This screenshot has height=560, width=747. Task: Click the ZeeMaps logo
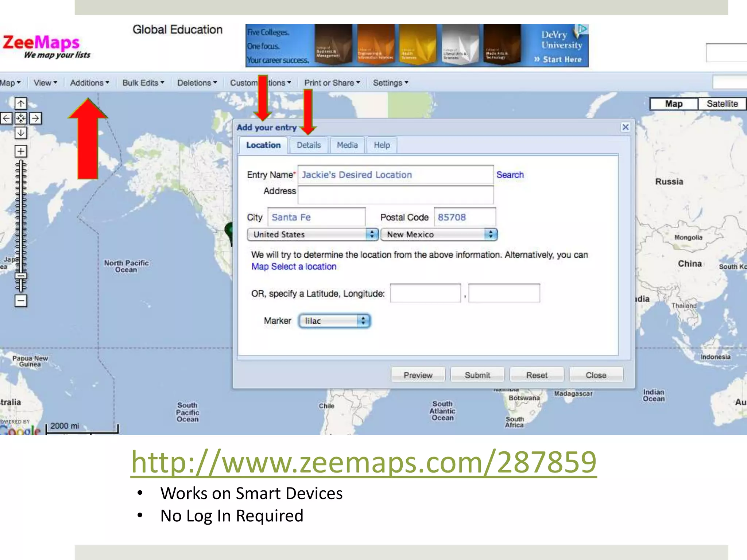pyautogui.click(x=46, y=46)
